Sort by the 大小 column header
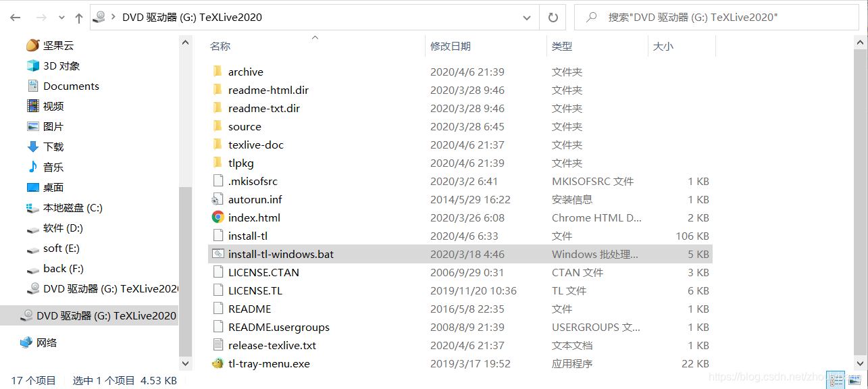The width and height of the screenshot is (868, 389). point(663,46)
